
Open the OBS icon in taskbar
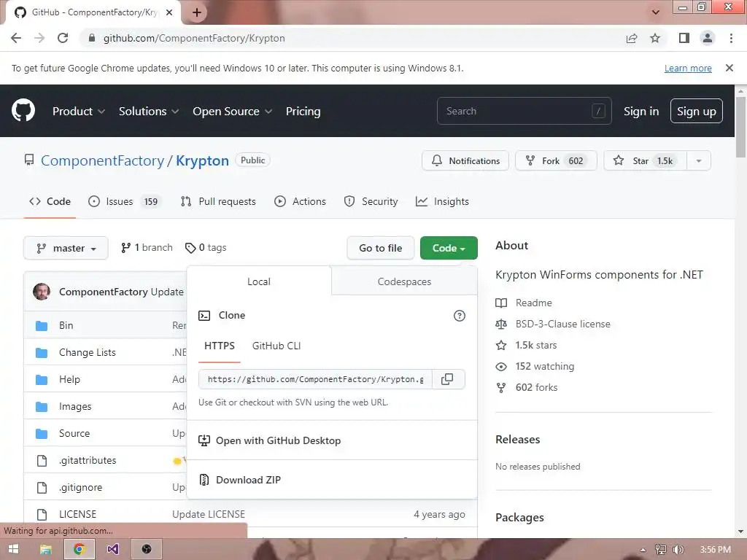click(x=147, y=549)
